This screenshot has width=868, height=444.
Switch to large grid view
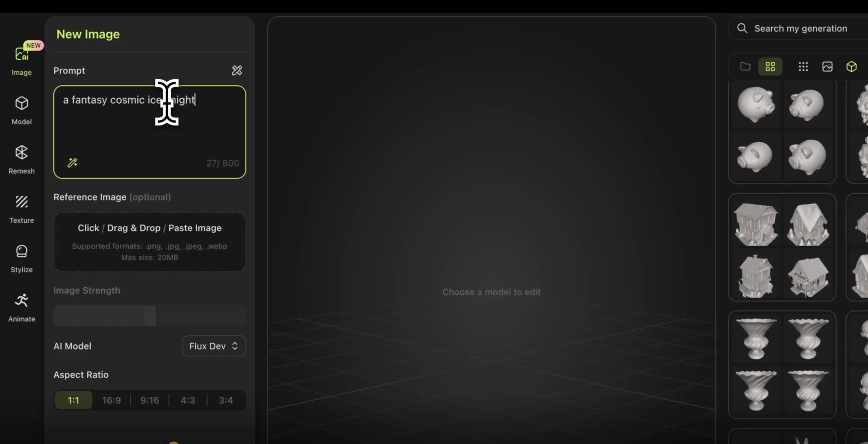[x=770, y=66]
